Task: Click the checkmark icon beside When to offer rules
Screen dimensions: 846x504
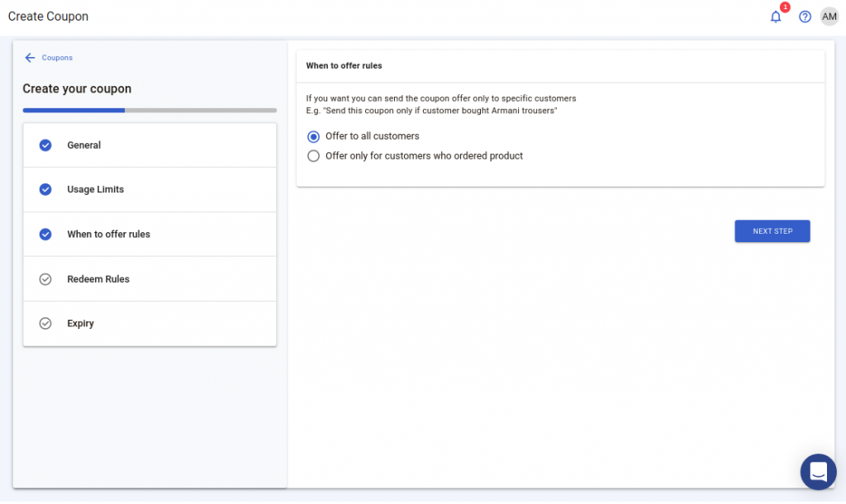Action: 45,234
